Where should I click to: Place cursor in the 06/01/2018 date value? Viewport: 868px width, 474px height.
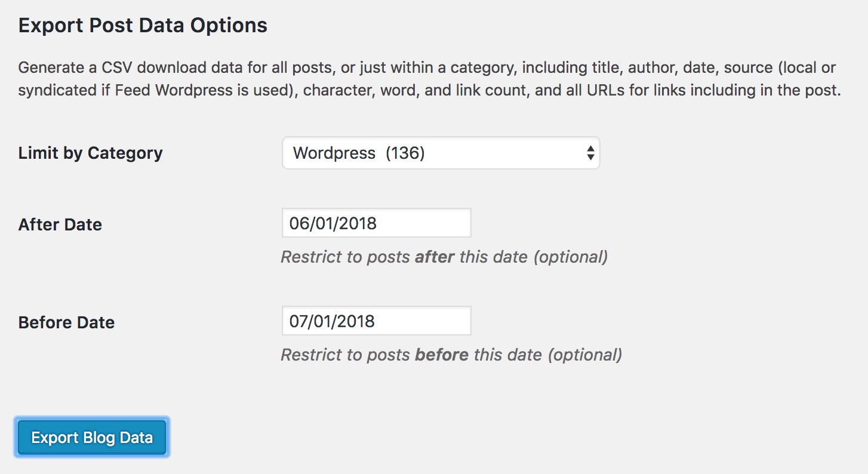point(333,223)
